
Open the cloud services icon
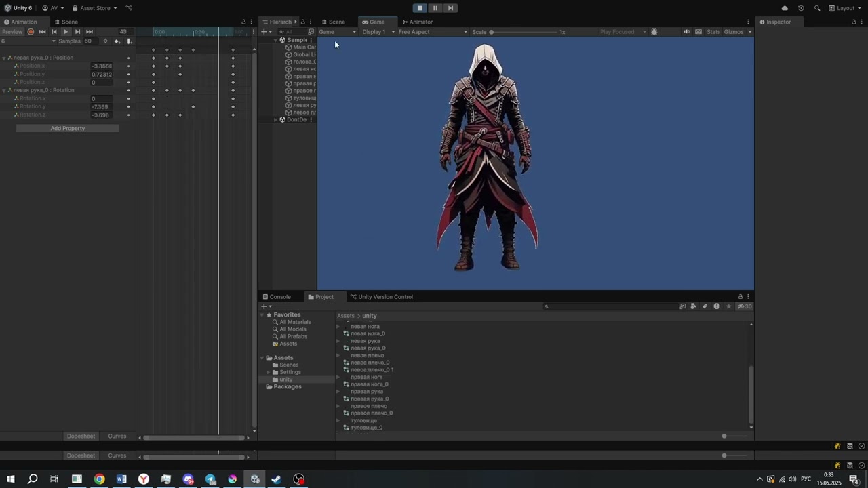pyautogui.click(x=785, y=8)
